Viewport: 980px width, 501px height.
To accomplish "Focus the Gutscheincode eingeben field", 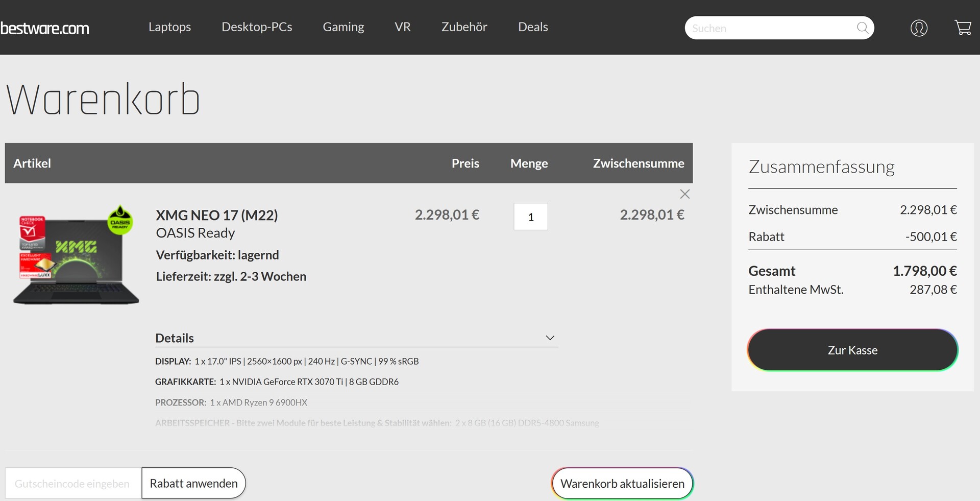I will [73, 483].
